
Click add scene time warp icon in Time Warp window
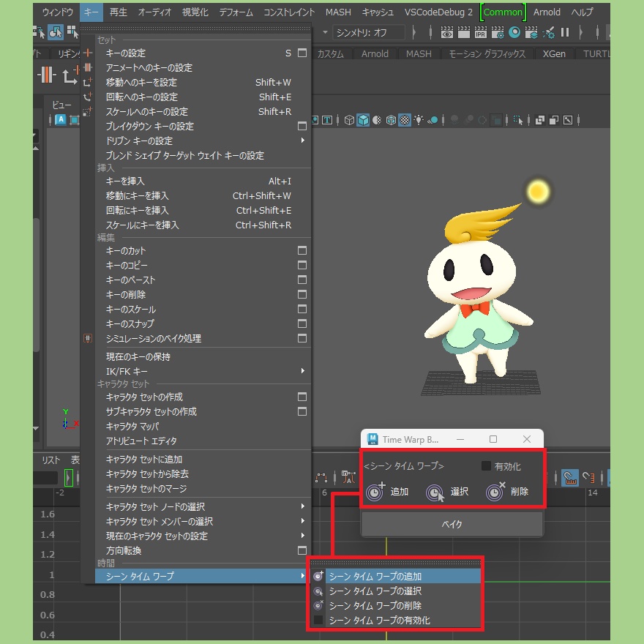(x=375, y=491)
